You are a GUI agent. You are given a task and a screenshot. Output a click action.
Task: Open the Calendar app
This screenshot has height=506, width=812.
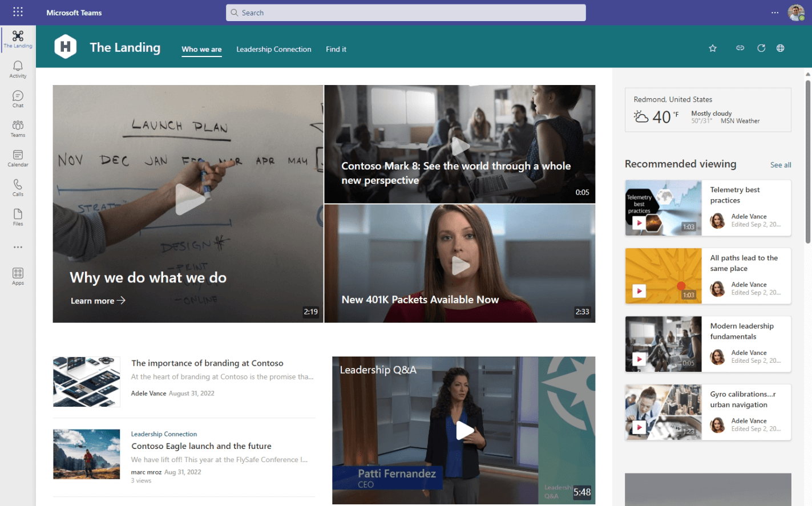18,159
